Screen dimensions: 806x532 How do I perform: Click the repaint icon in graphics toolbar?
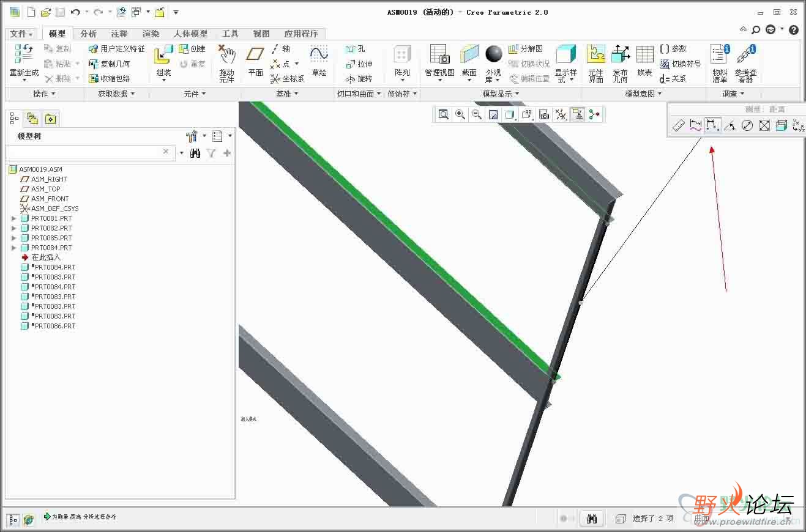(493, 114)
